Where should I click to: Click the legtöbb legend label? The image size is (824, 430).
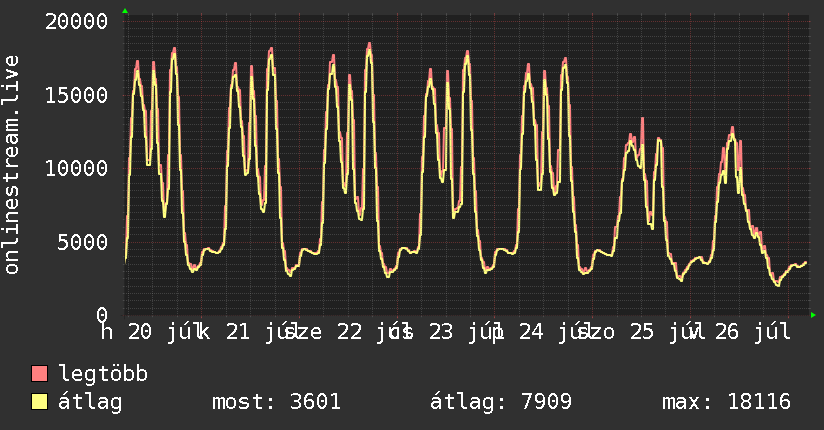tap(103, 373)
